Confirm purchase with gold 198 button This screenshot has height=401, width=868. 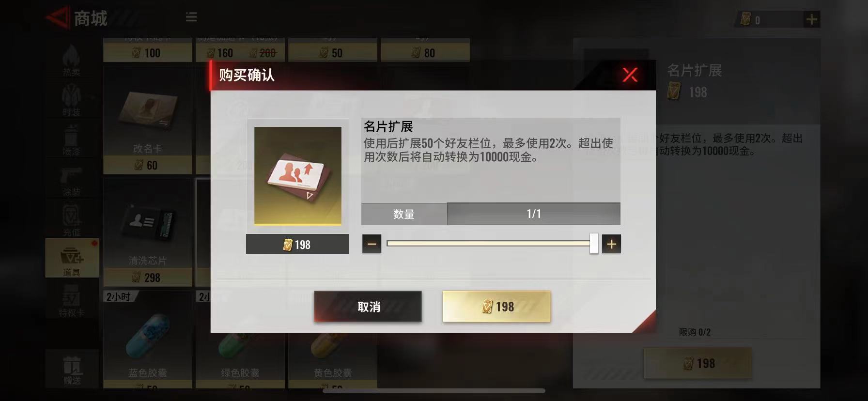point(496,307)
